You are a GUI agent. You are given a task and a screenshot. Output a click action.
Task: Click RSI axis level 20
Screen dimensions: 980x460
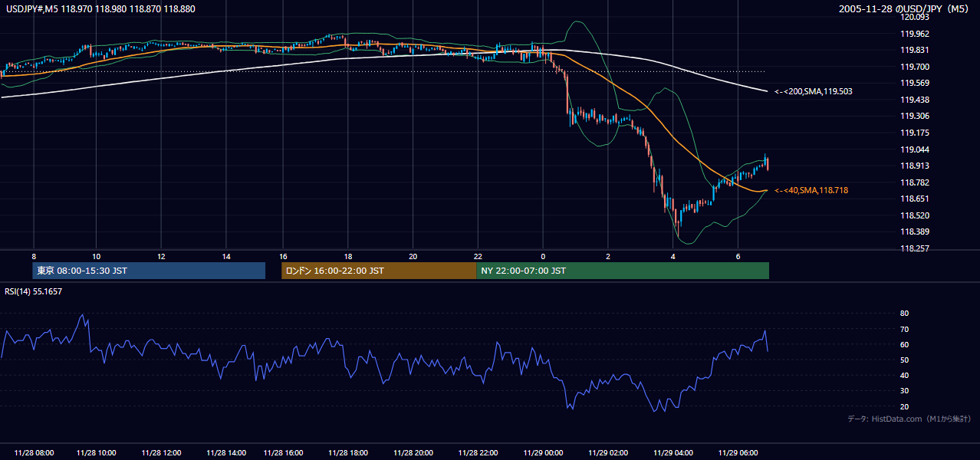pyautogui.click(x=905, y=406)
